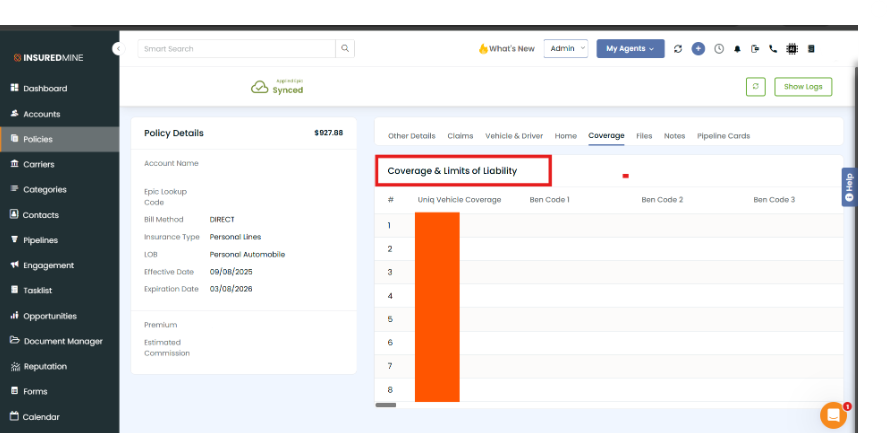This screenshot has width=887, height=433.
Task: Click the logout door icon in header
Action: tap(755, 48)
